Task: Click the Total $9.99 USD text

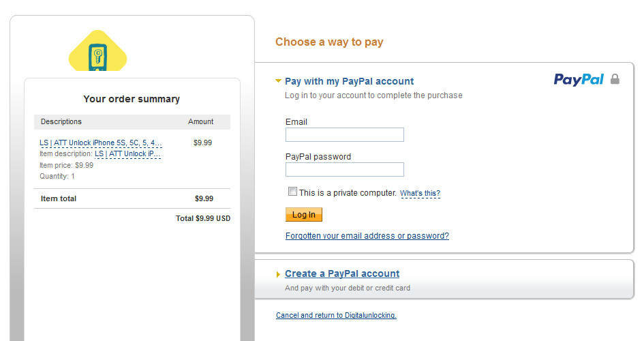Action: tap(203, 219)
